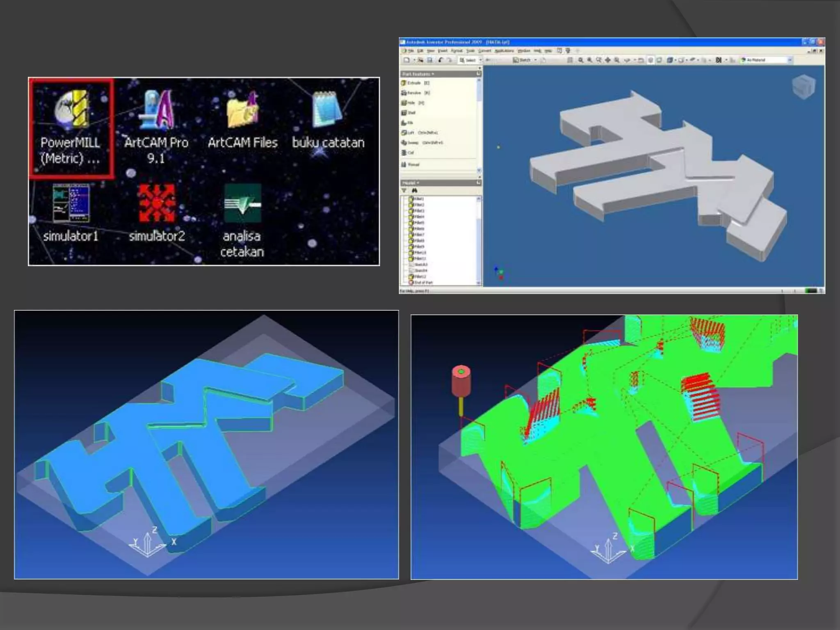840x630 pixels.
Task: Select the Revolve feature tool
Action: [x=413, y=93]
